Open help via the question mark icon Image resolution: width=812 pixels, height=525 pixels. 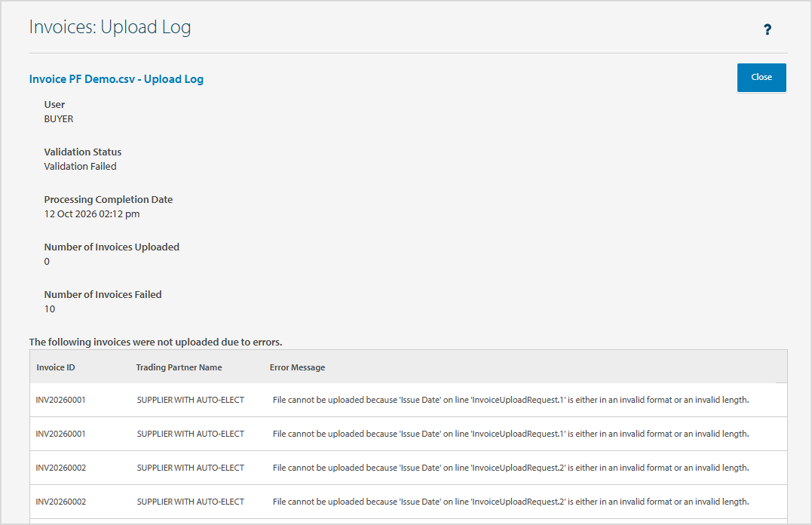[x=768, y=29]
